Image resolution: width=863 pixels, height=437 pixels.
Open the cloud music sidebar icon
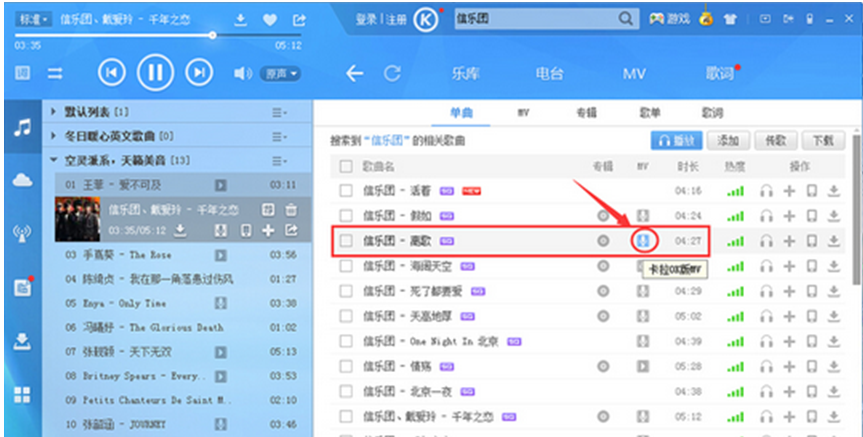coord(23,180)
